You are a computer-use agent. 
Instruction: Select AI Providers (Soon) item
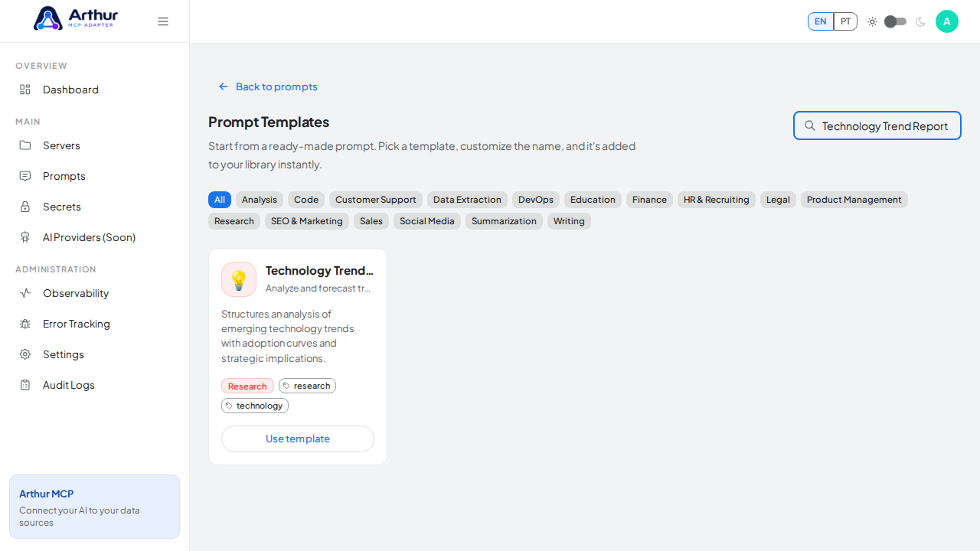coord(94,237)
